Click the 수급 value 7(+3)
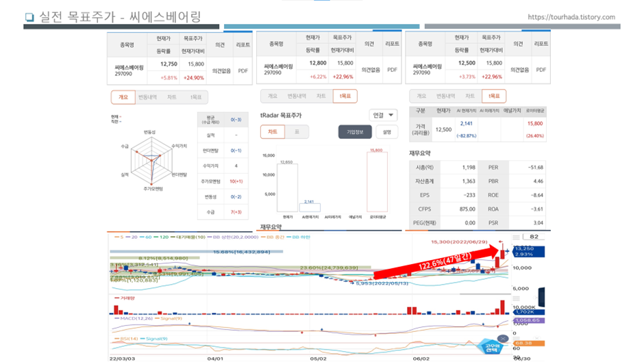 point(236,212)
